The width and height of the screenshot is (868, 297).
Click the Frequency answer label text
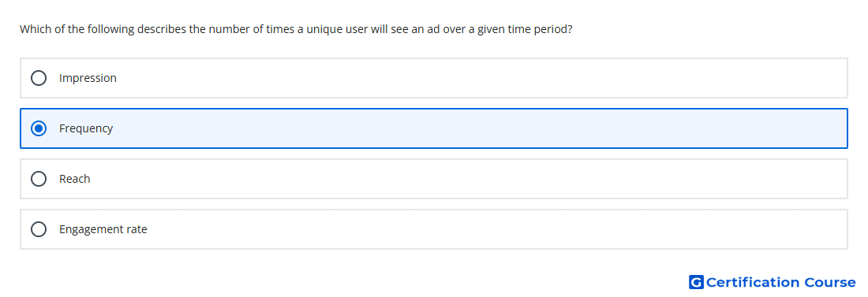(86, 128)
